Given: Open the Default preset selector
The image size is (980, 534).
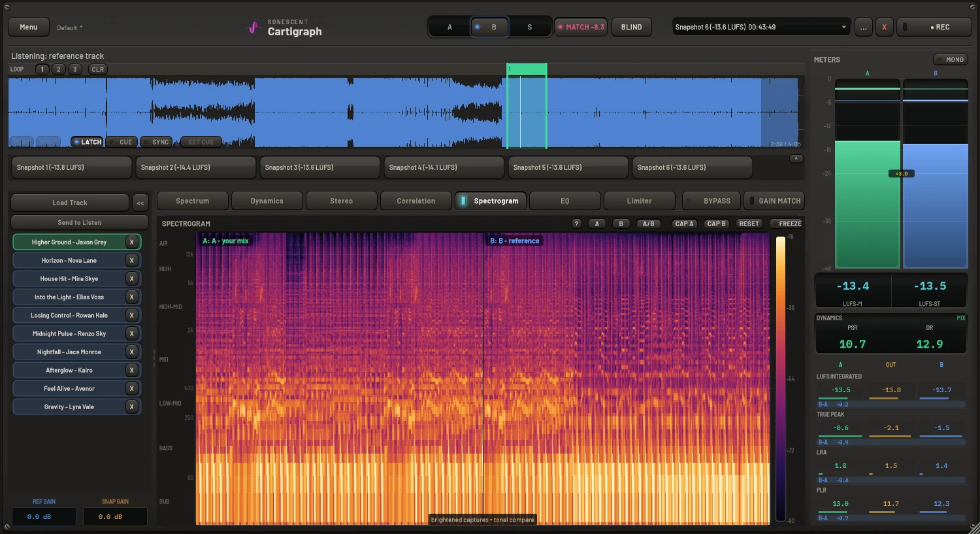Looking at the screenshot, I should click(x=69, y=27).
